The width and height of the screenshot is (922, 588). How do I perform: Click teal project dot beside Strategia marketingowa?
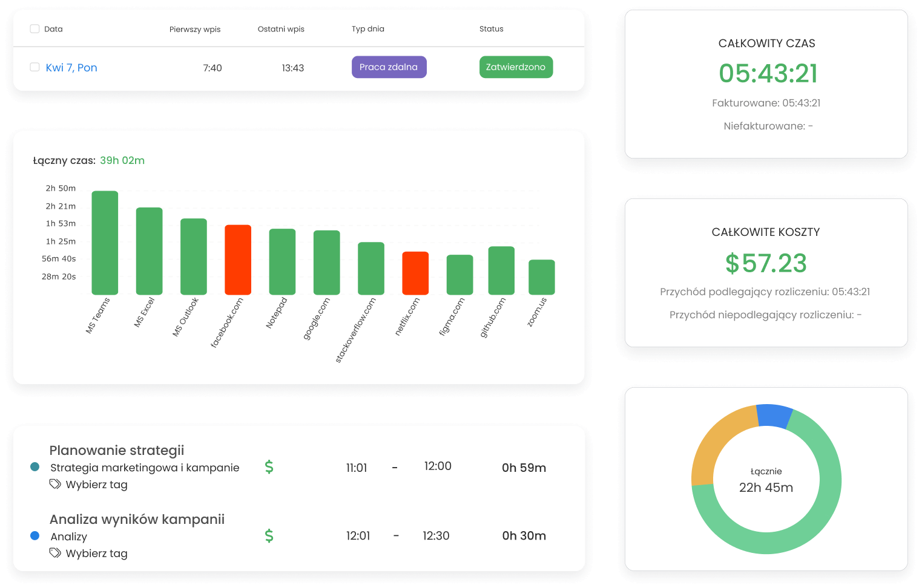[x=35, y=467]
